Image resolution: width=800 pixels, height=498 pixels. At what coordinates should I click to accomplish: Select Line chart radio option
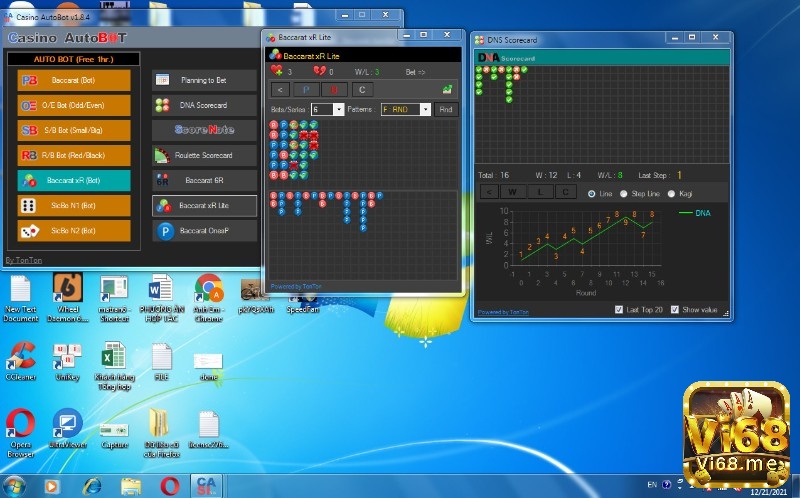pyautogui.click(x=591, y=194)
